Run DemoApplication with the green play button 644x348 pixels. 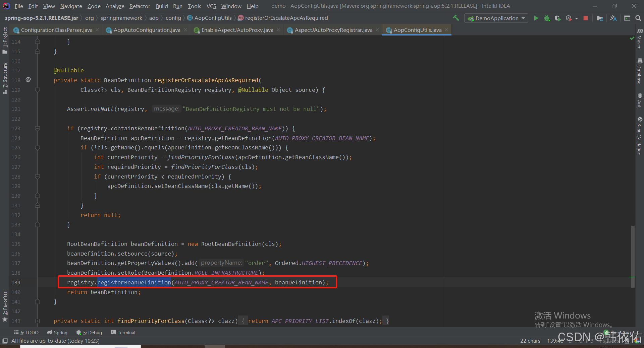536,18
